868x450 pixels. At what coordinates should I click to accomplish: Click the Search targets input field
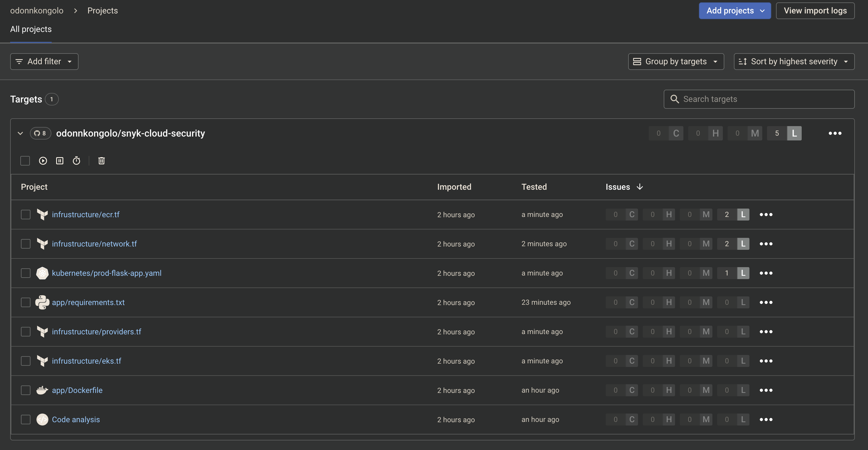tap(759, 99)
